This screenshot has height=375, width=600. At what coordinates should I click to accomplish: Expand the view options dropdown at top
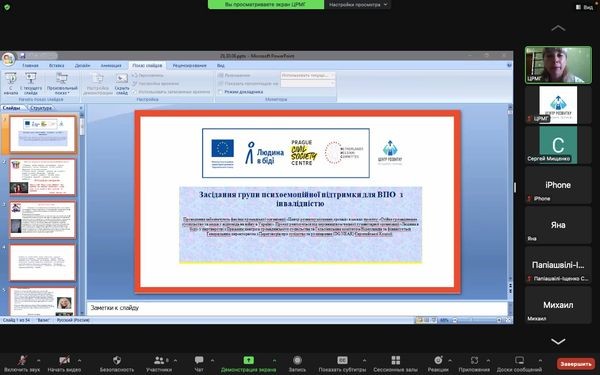pos(357,5)
